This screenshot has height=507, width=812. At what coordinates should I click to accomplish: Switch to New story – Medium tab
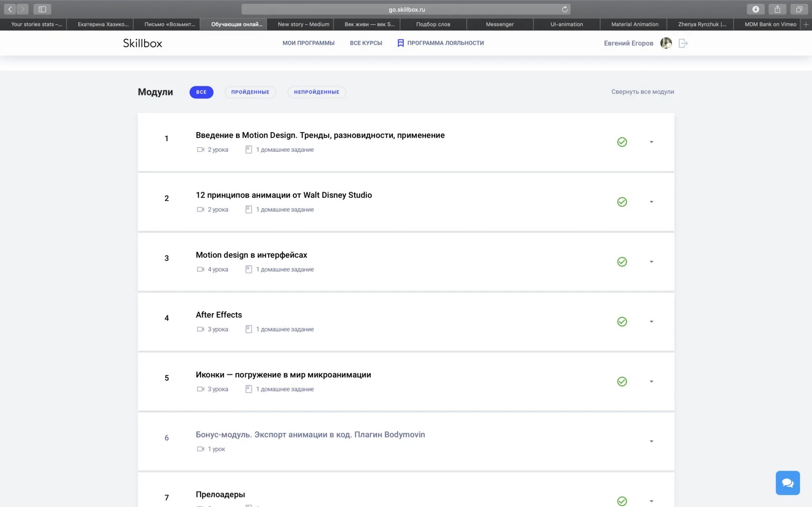[303, 24]
